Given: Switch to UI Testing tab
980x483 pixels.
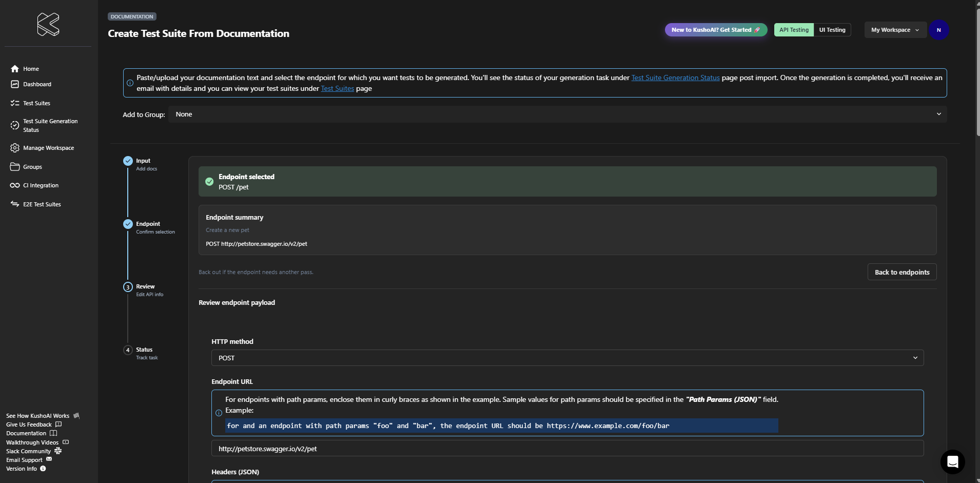Looking at the screenshot, I should tap(832, 30).
